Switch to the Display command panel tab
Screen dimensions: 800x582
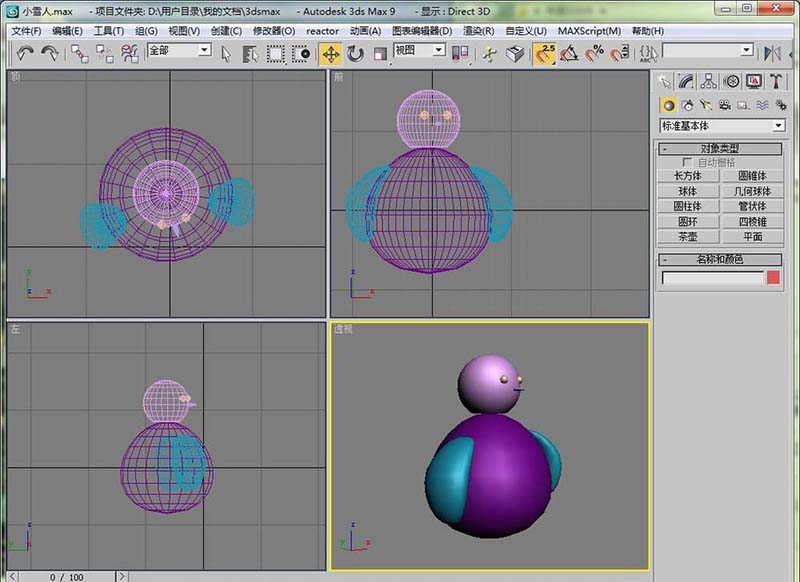[754, 81]
